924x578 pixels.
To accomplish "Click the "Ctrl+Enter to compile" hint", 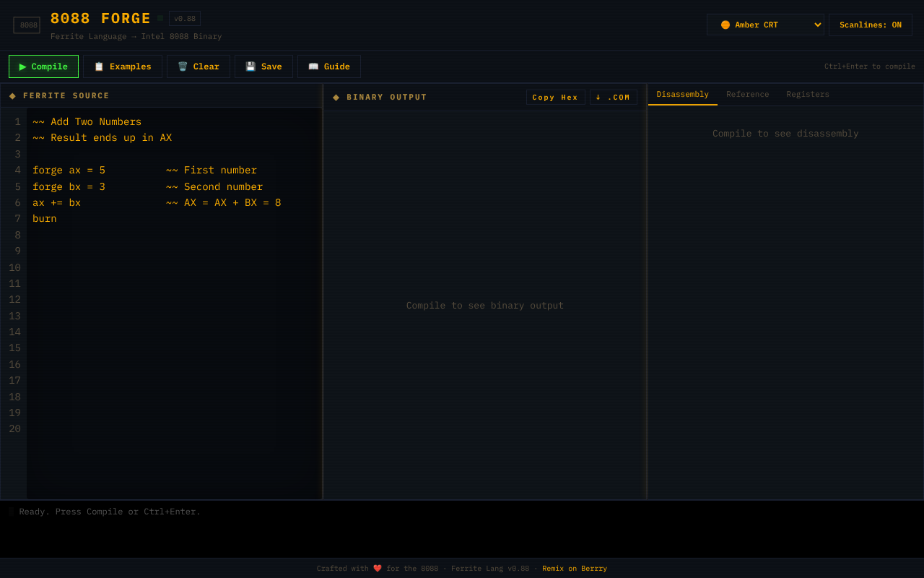I will tap(870, 66).
